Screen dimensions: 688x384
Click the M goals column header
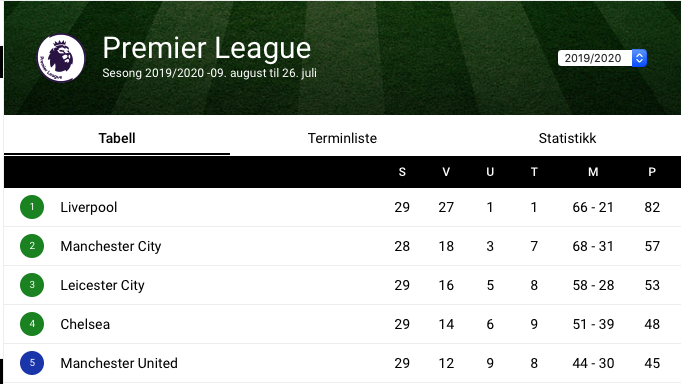[x=593, y=172]
